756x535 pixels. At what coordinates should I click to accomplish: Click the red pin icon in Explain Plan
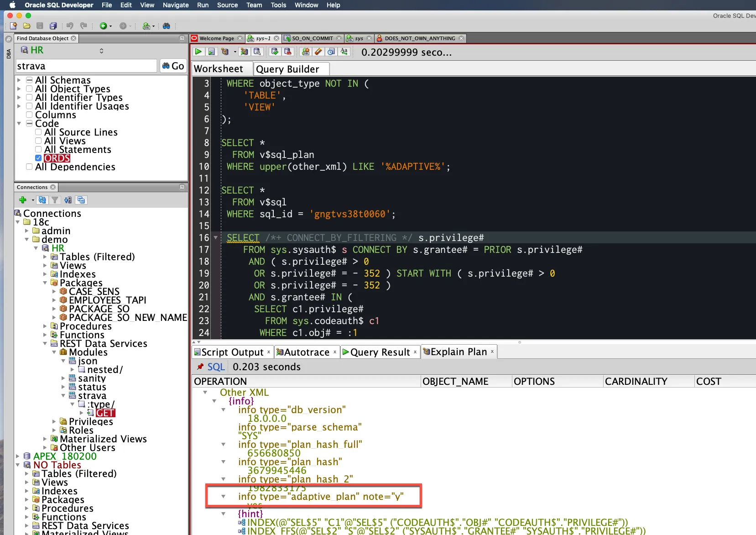pyautogui.click(x=200, y=367)
